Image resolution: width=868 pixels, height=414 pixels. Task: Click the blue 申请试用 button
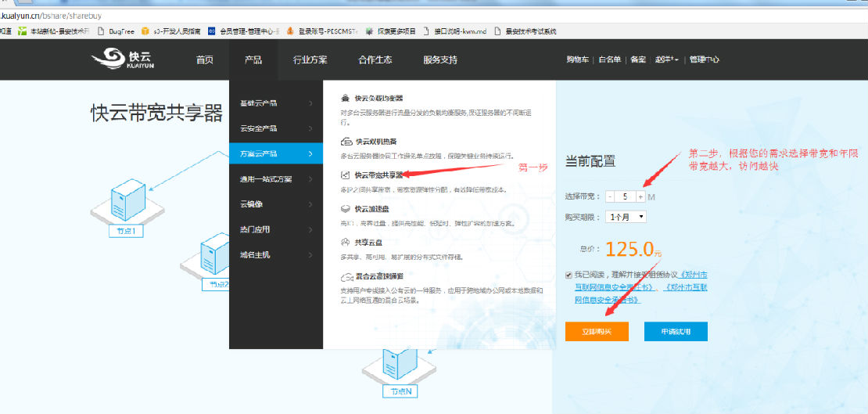(676, 332)
